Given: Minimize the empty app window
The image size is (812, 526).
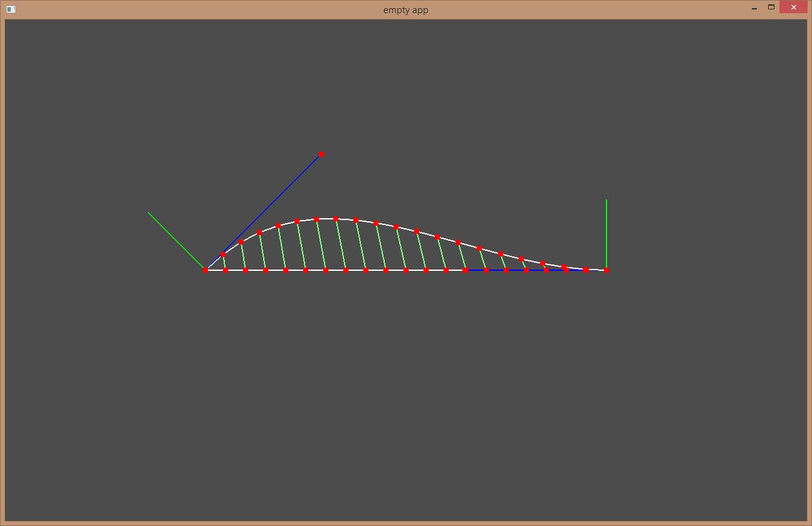Looking at the screenshot, I should point(754,8).
